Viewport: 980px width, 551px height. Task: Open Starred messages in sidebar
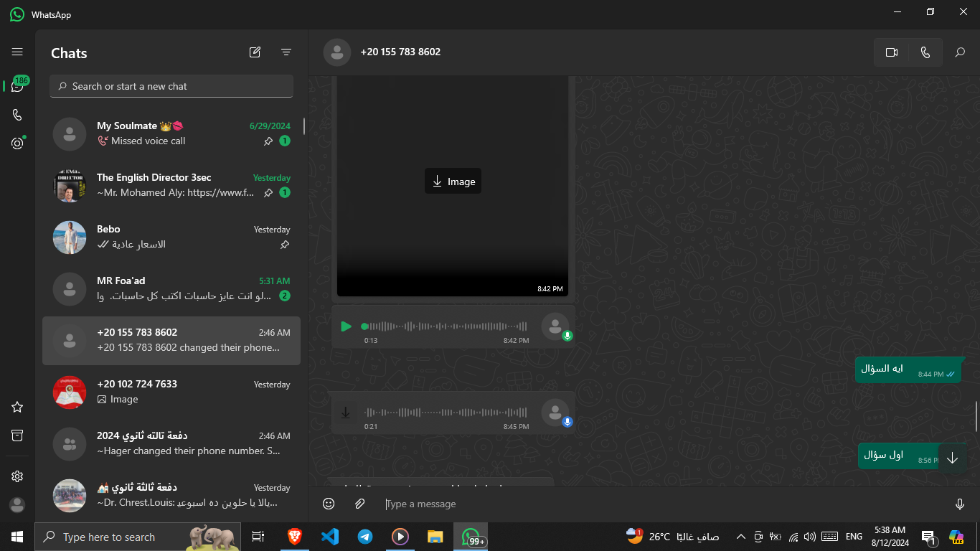click(x=17, y=407)
